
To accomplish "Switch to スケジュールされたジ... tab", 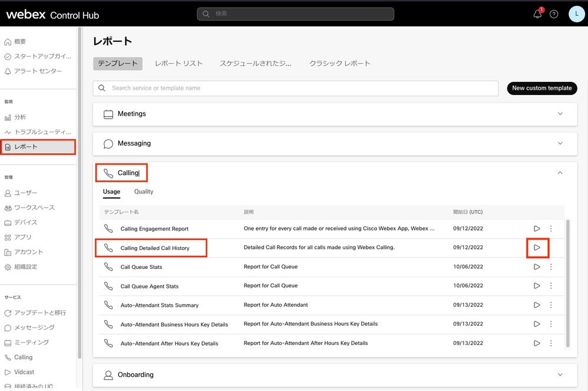I will [x=255, y=64].
